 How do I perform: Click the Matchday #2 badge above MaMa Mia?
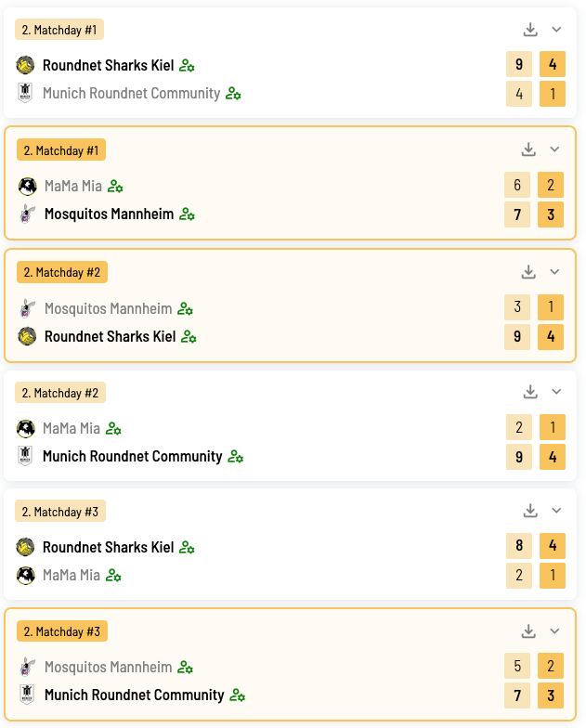(x=60, y=393)
